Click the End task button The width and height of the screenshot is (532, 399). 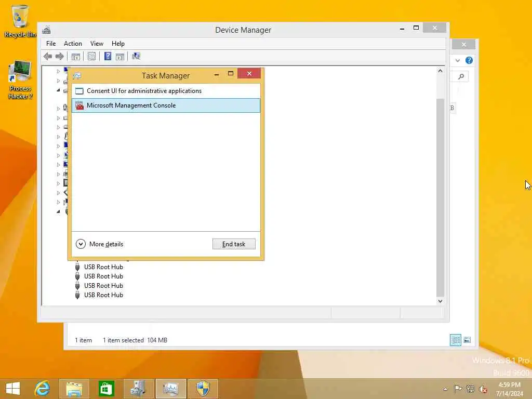234,244
